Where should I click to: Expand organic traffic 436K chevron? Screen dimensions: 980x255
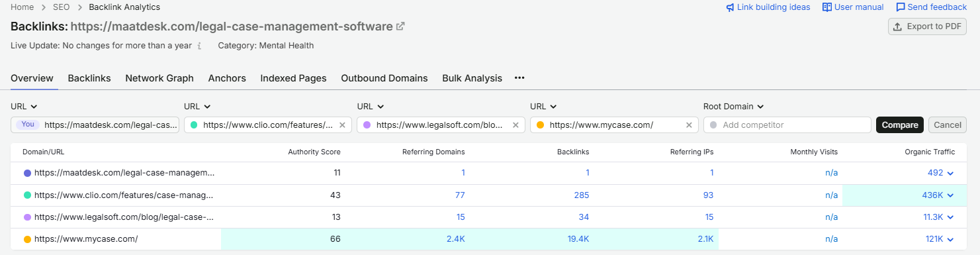[x=951, y=195]
